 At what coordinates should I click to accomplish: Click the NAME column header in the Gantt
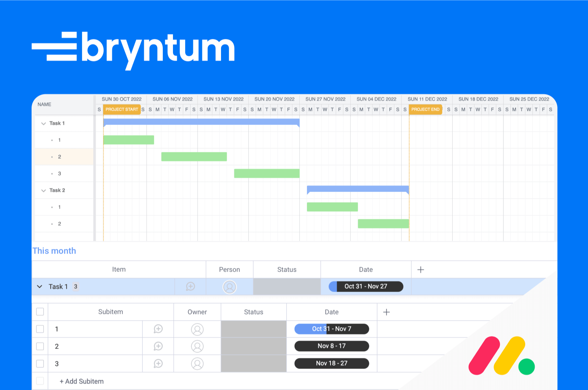(44, 104)
